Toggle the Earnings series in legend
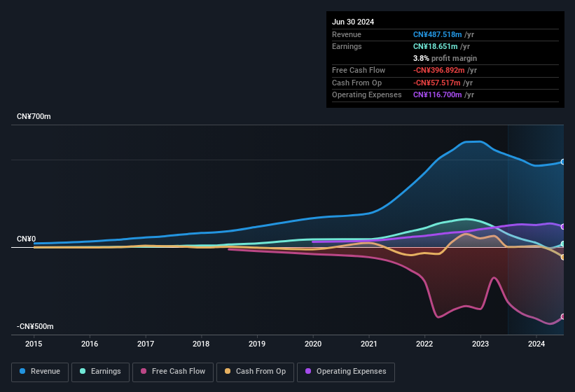Image resolution: width=575 pixels, height=392 pixels. coord(100,371)
